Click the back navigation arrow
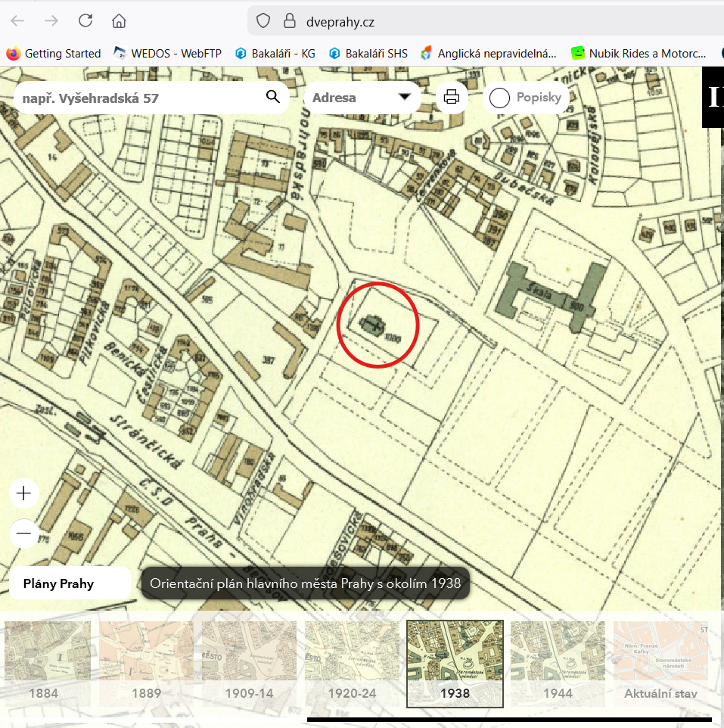The image size is (724, 728). 18,20
